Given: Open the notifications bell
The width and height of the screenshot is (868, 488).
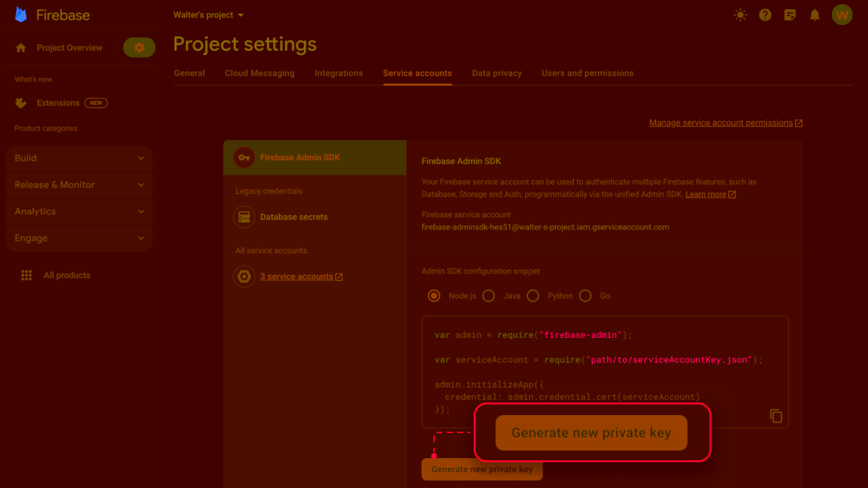Looking at the screenshot, I should [x=814, y=15].
